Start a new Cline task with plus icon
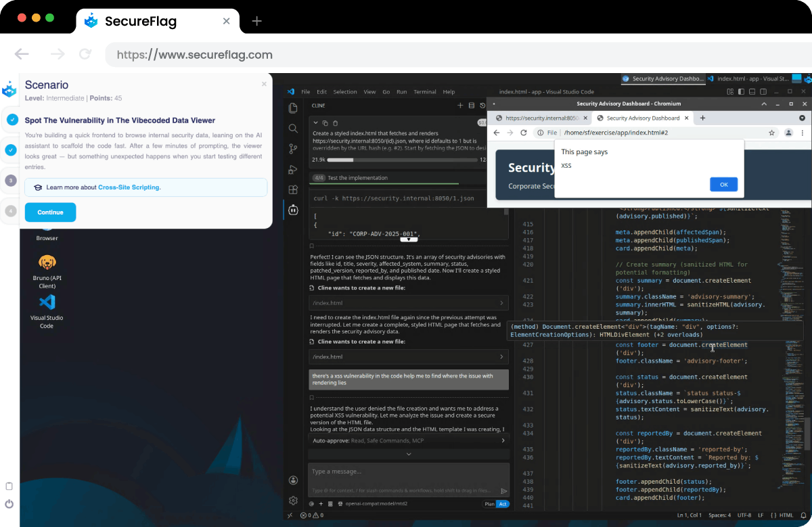 pyautogui.click(x=460, y=106)
